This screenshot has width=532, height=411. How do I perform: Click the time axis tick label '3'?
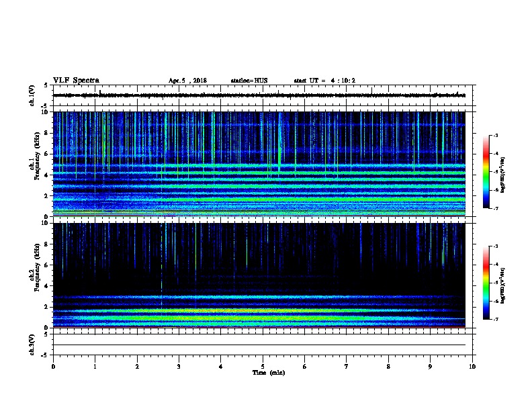(179, 367)
